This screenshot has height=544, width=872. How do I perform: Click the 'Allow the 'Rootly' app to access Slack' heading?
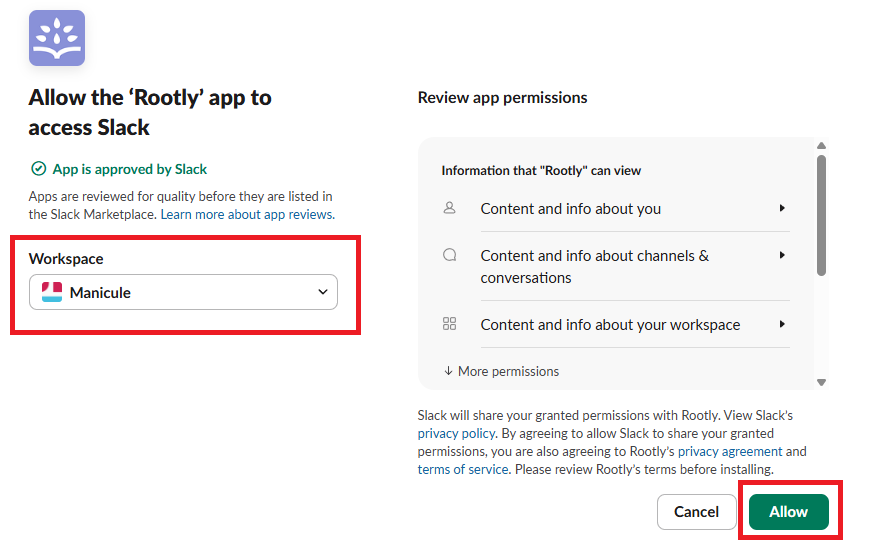point(150,112)
